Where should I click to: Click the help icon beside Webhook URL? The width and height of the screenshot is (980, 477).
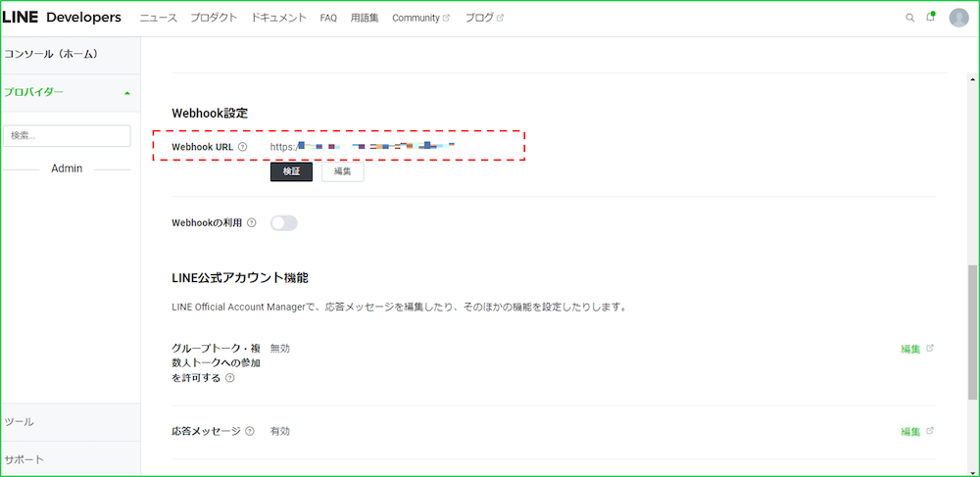pyautogui.click(x=242, y=147)
